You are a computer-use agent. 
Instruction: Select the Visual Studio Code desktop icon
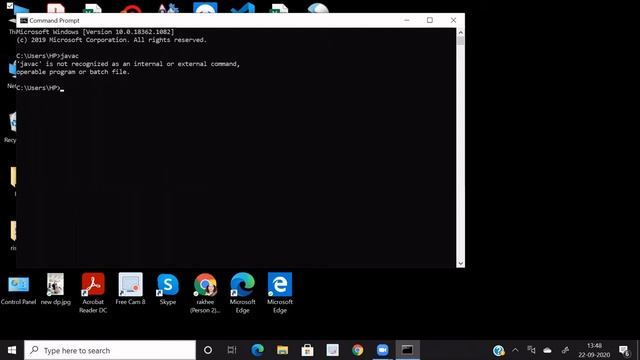[x=242, y=7]
